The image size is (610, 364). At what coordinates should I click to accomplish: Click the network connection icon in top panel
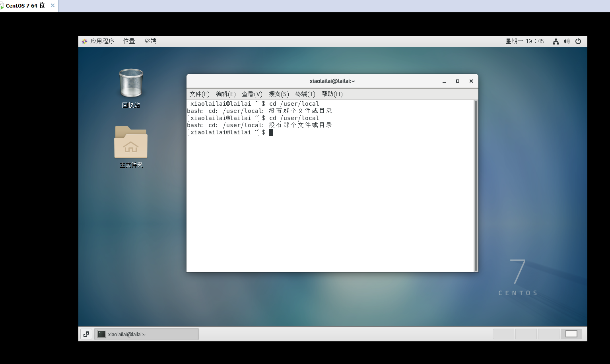tap(556, 41)
